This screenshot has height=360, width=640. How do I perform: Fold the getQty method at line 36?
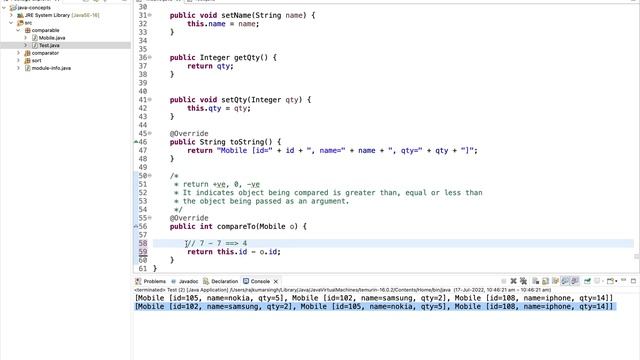(x=150, y=57)
